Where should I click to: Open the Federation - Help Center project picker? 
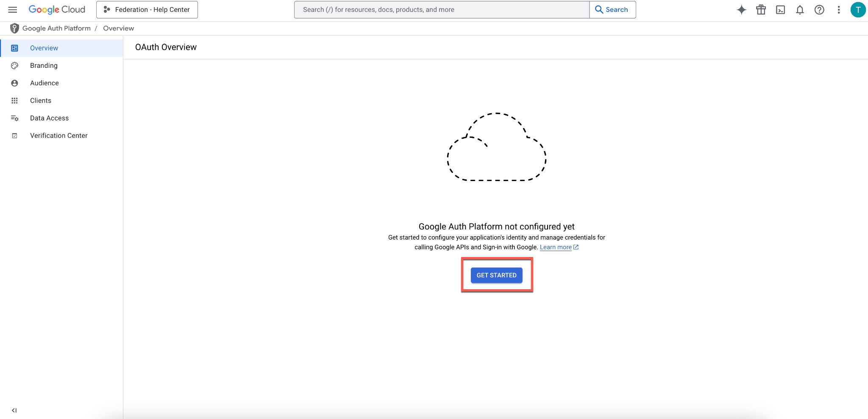[146, 9]
